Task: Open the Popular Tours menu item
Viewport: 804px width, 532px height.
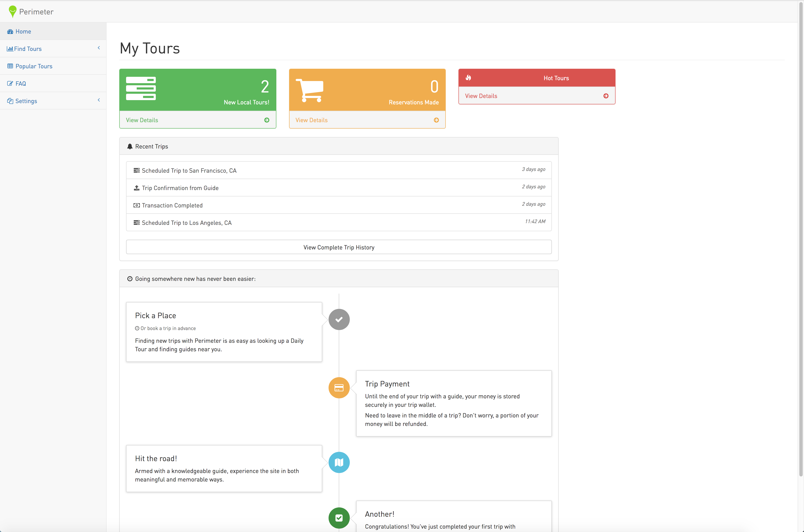Action: (x=33, y=66)
